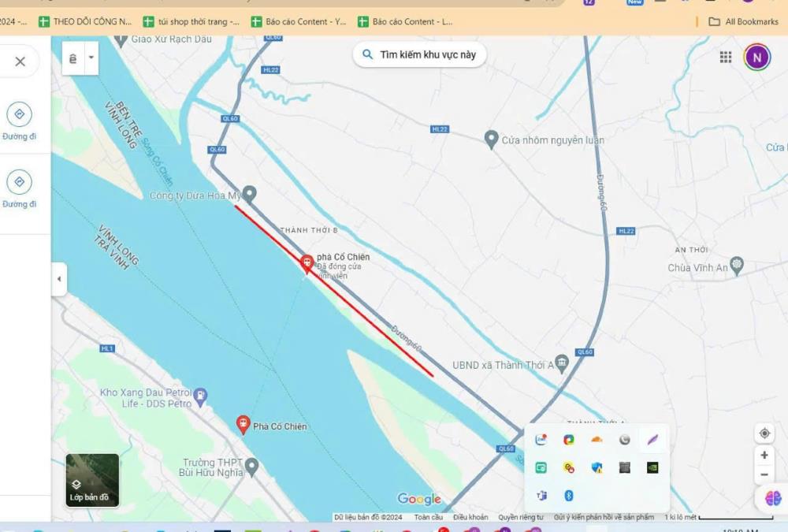This screenshot has height=532, width=788.
Task: Click the colorful rounded-square tray icon
Action: [x=569, y=440]
